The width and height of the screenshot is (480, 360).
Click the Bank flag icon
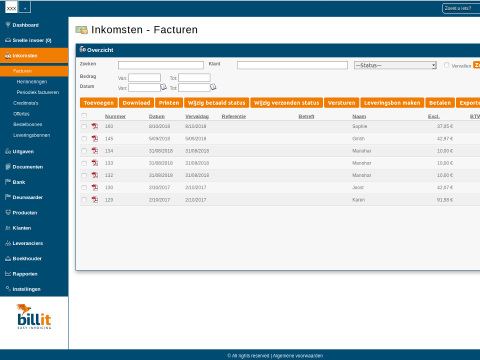click(8, 182)
